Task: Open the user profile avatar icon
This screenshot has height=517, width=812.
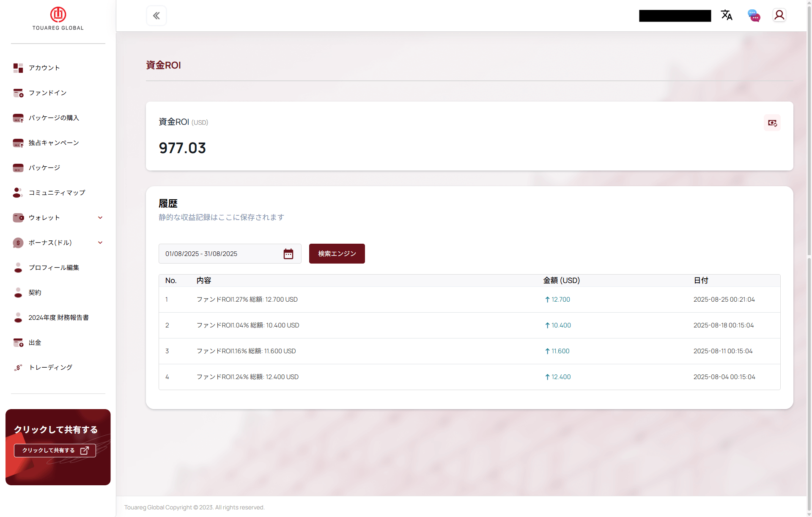Action: (x=779, y=15)
